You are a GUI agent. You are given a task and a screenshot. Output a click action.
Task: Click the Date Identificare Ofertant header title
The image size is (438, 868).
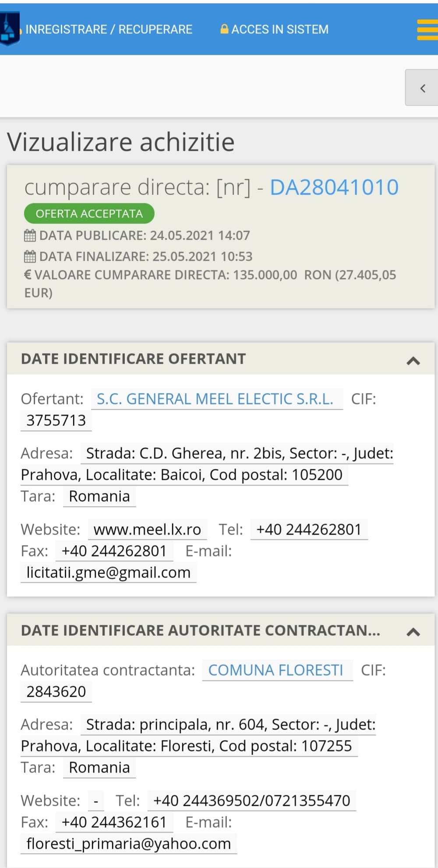click(x=134, y=359)
